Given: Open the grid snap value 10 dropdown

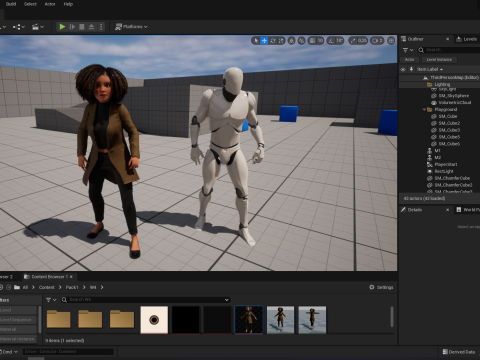Looking at the screenshot, I should tap(320, 41).
